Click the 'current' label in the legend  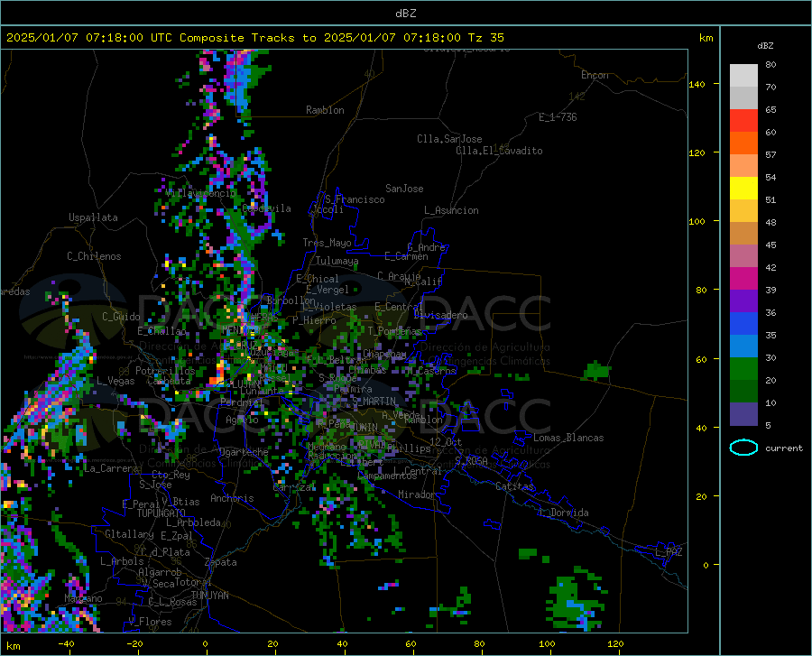(783, 448)
